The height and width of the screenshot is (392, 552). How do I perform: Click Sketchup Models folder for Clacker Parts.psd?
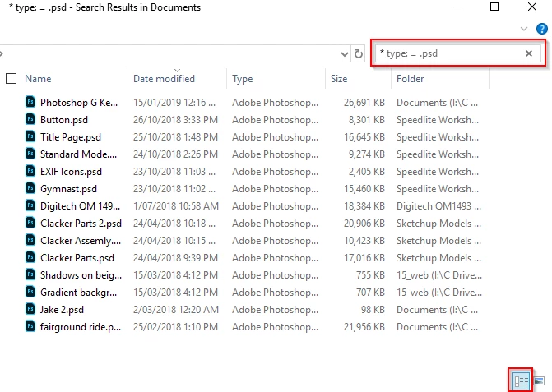pos(438,258)
